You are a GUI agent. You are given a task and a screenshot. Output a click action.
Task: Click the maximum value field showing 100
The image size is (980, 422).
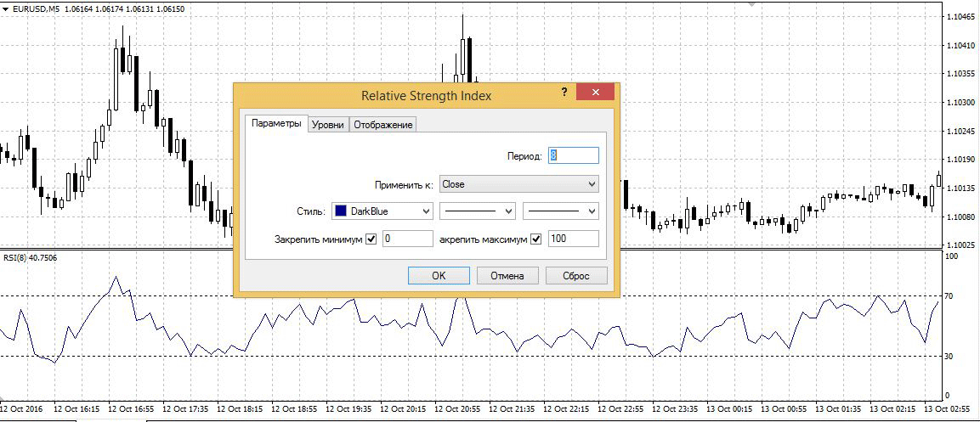(573, 239)
